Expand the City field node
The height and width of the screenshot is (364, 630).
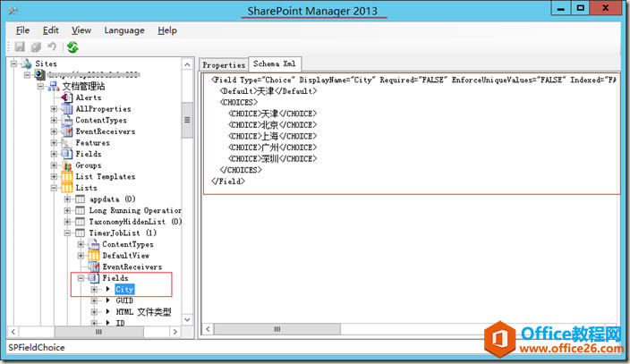point(94,289)
